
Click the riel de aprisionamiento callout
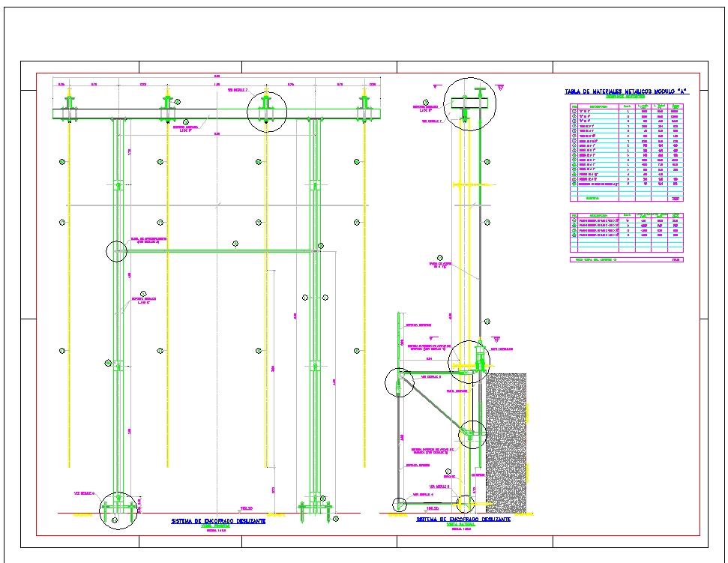[x=148, y=239]
